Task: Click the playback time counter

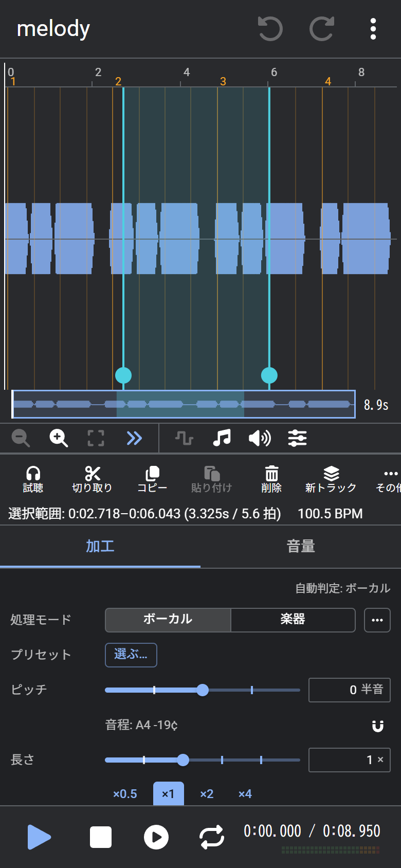Action: click(312, 831)
